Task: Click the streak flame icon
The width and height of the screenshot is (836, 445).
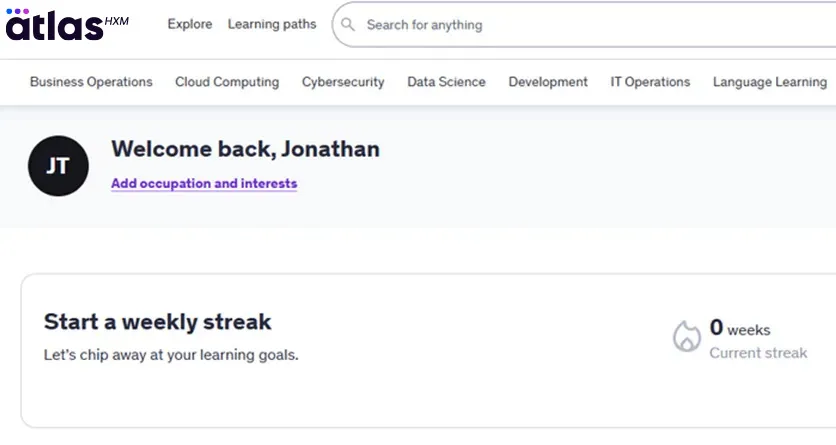Action: [x=686, y=336]
